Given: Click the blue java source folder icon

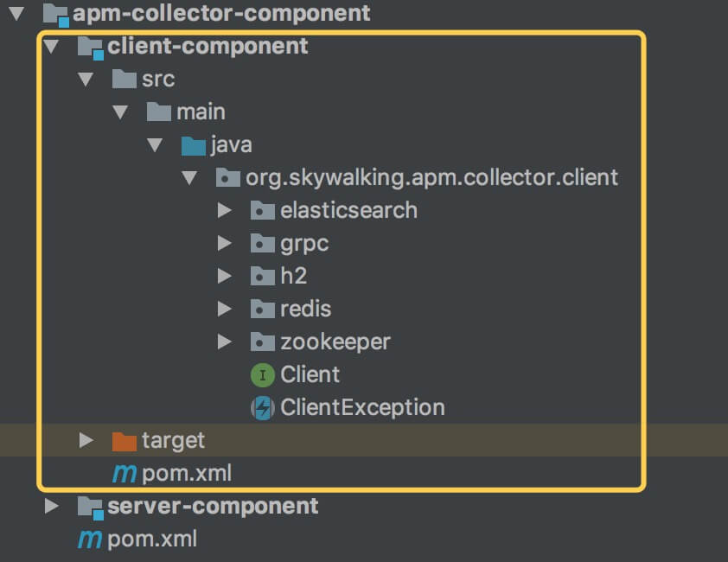Looking at the screenshot, I should pos(193,145).
